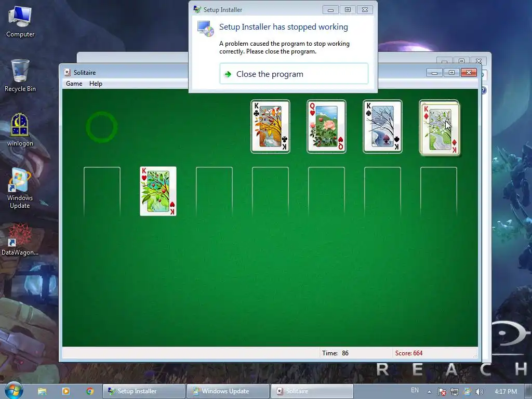The image size is (532, 399).
Task: Open the Help menu in Solitaire
Action: tap(96, 84)
